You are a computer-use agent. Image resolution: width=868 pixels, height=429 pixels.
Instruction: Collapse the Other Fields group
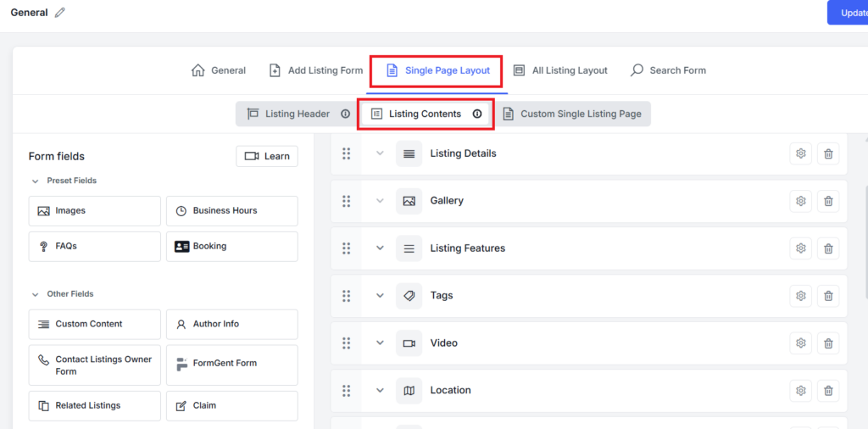(36, 294)
